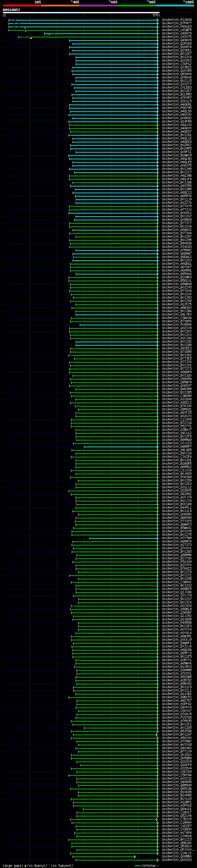
Task: Open hit UniRef100_A4GYV0
Action: (177, 115)
